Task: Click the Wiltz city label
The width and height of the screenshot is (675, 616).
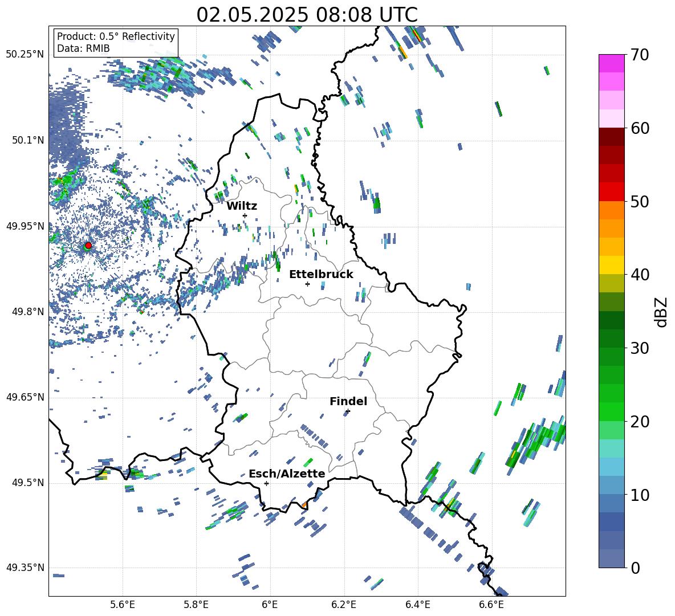Action: tap(242, 206)
